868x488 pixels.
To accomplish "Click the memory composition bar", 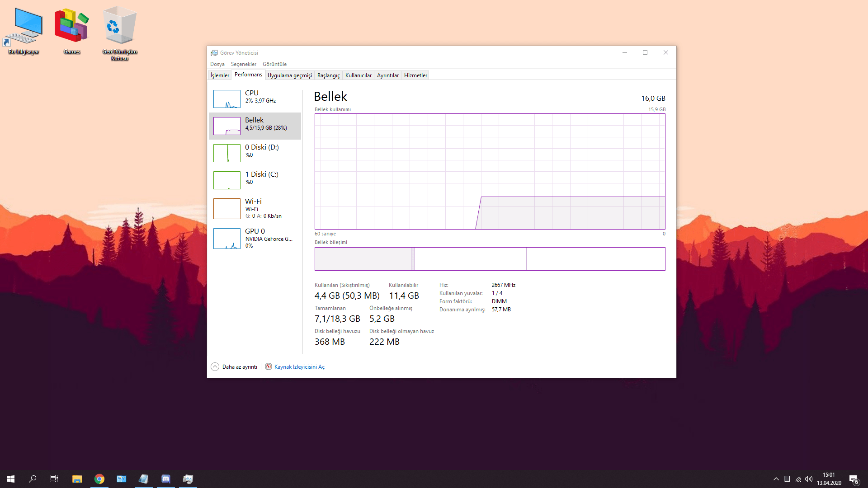I will coord(490,259).
